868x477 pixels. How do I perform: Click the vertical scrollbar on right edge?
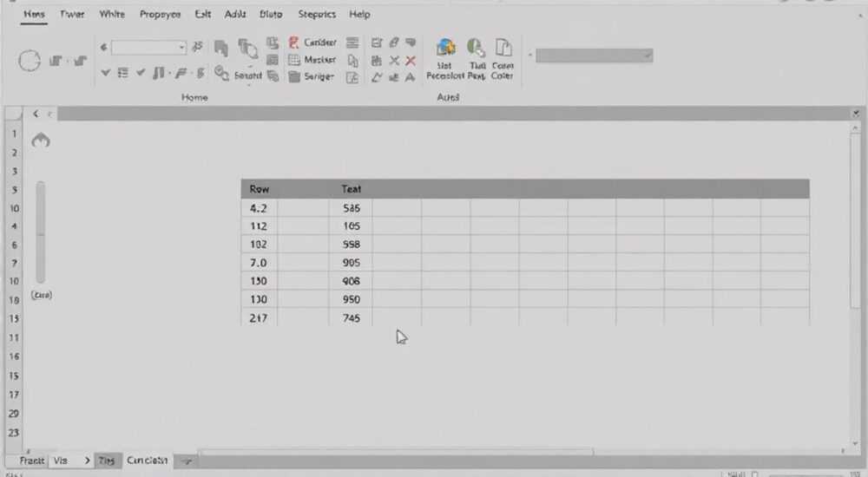coord(855,221)
